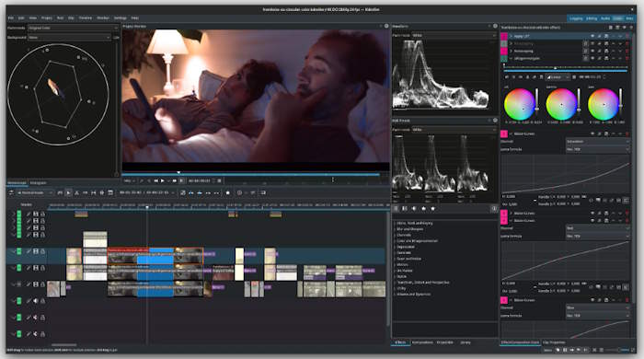The image size is (644, 359).
Task: Select the Vectorscope tab
Action: [17, 183]
